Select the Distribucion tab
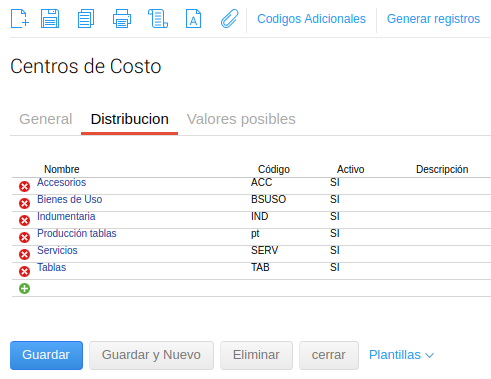The width and height of the screenshot is (491, 379). pyautogui.click(x=130, y=119)
